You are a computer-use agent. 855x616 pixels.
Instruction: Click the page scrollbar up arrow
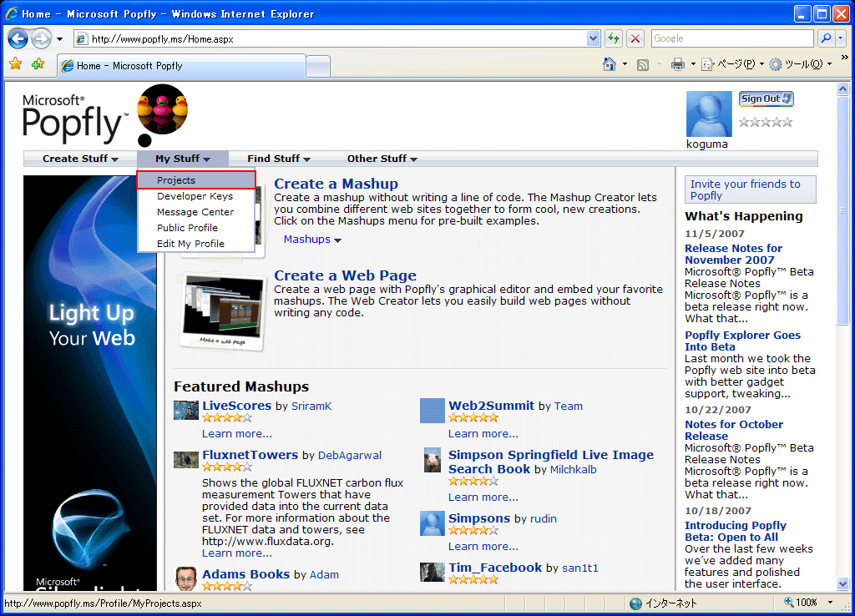coord(843,88)
